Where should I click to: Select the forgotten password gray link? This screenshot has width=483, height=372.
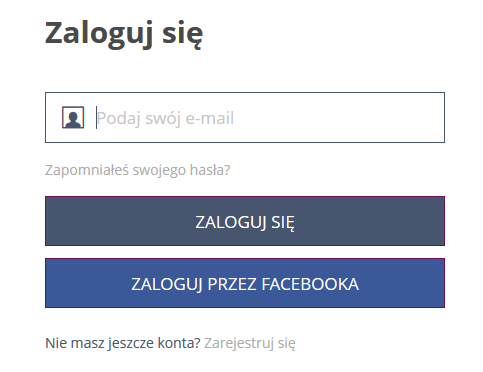[138, 170]
